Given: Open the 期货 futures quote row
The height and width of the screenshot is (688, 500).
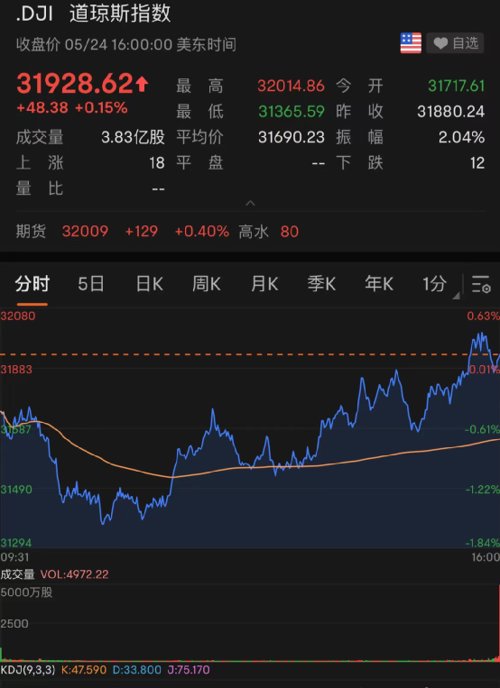Looking at the screenshot, I should (x=250, y=231).
